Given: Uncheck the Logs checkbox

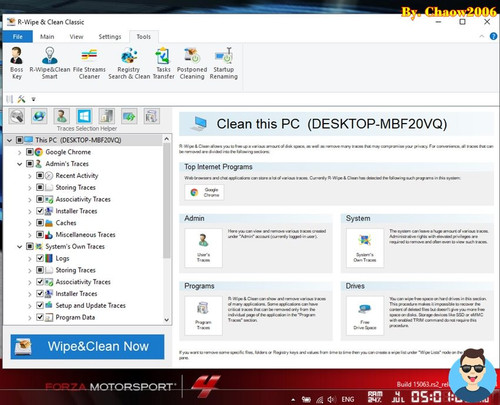Looking at the screenshot, I should tap(40, 258).
